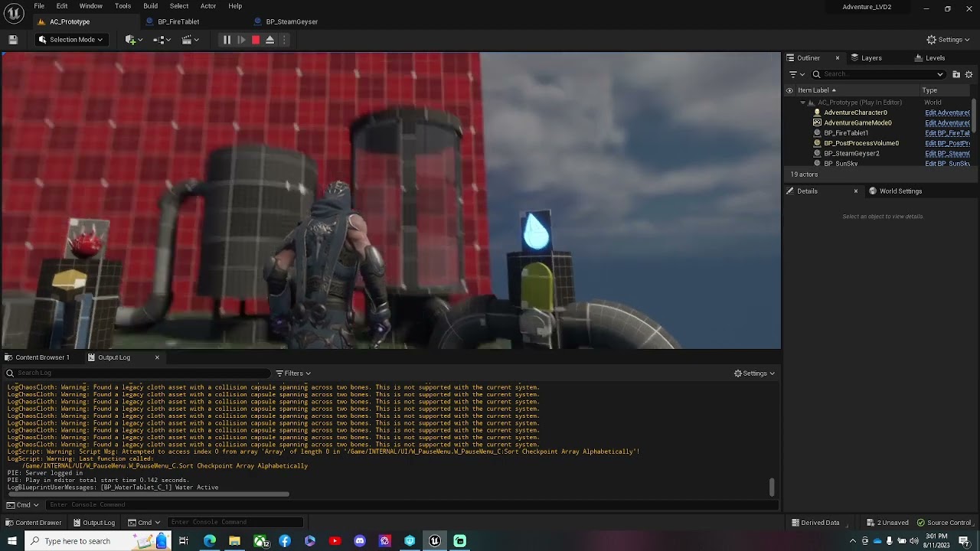Close the Output Log tab

point(157,357)
